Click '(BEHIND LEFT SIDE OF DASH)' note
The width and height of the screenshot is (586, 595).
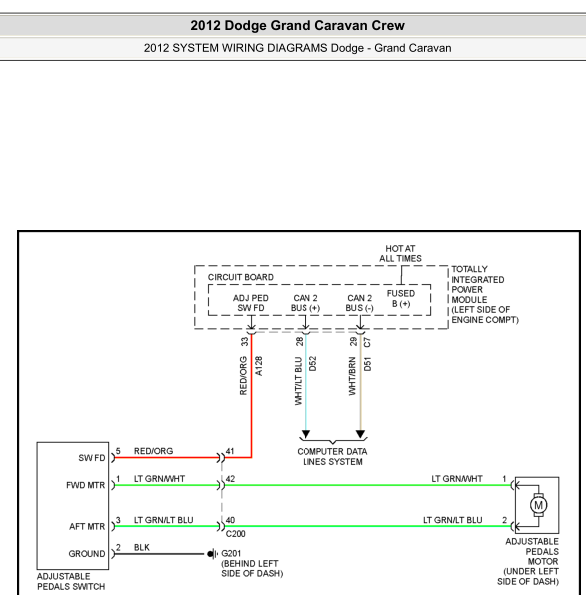click(x=252, y=568)
